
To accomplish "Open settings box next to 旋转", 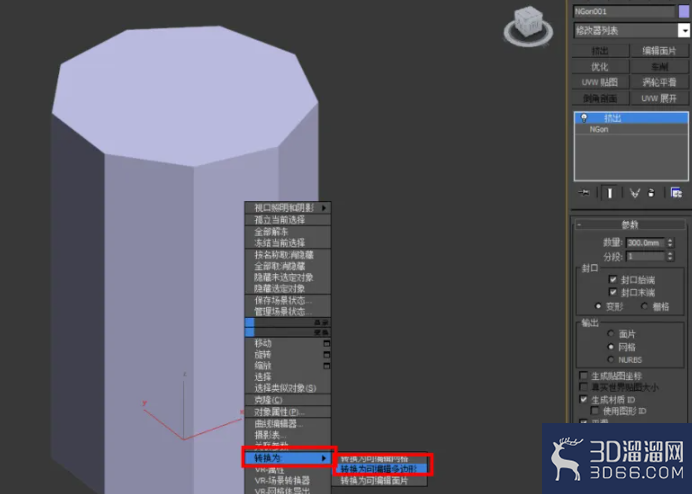I will tap(327, 354).
